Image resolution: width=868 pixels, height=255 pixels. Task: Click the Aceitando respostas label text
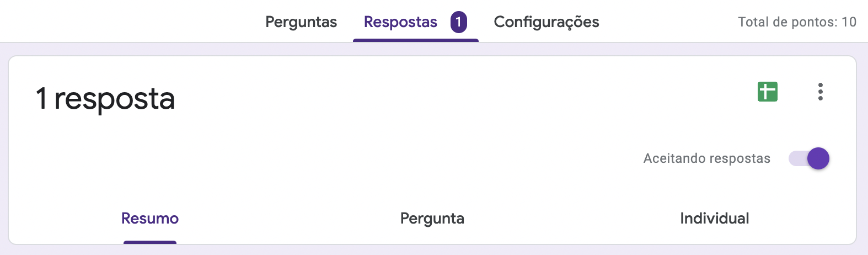706,158
